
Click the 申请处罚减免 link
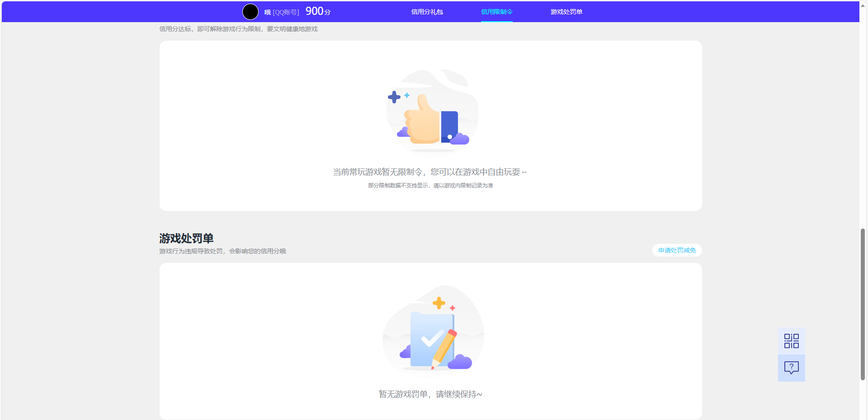click(x=676, y=250)
